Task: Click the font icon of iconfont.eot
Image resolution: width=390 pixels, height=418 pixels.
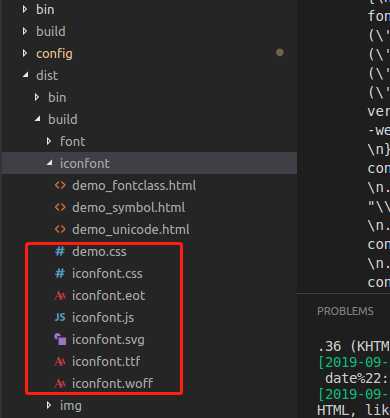Action: [60, 295]
